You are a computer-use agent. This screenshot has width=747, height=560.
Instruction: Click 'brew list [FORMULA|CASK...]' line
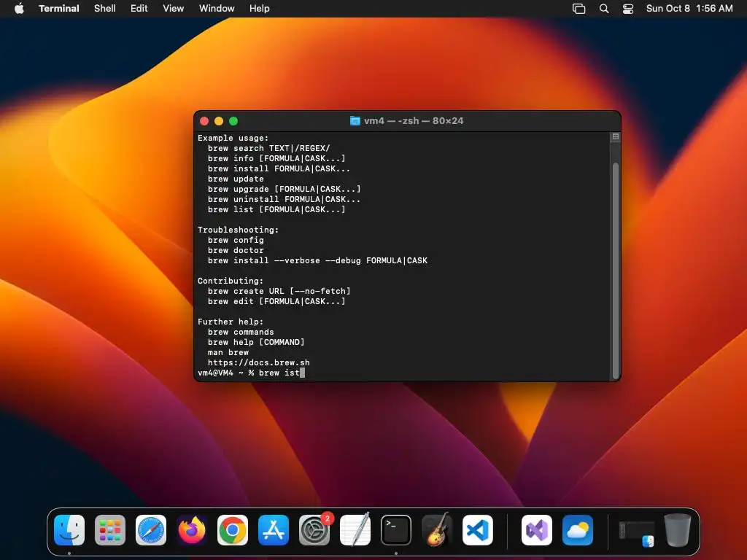(x=276, y=209)
